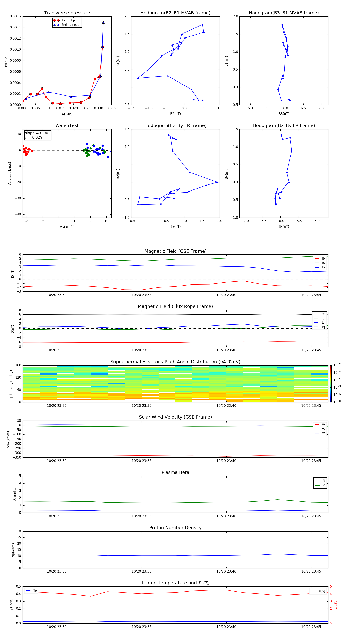Select the Bx' entry in Flux Rope legend

point(320,314)
